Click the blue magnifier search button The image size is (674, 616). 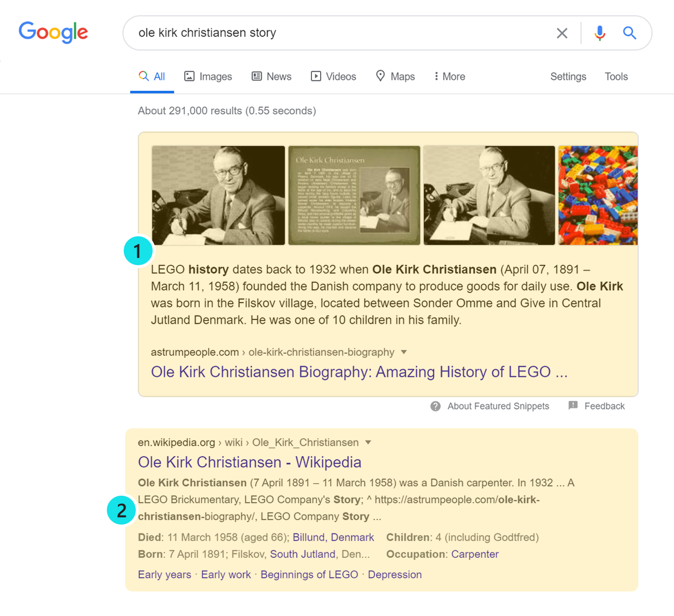pyautogui.click(x=630, y=33)
